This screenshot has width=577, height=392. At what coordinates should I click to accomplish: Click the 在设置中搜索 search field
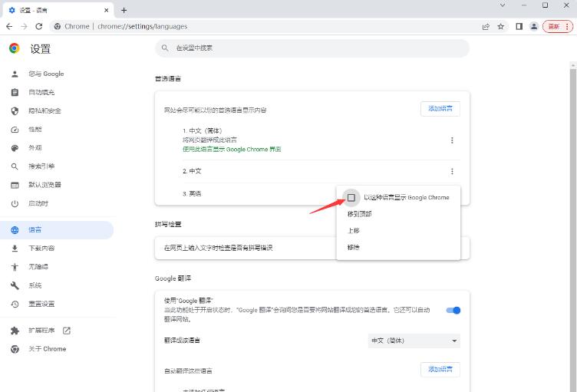coord(312,48)
